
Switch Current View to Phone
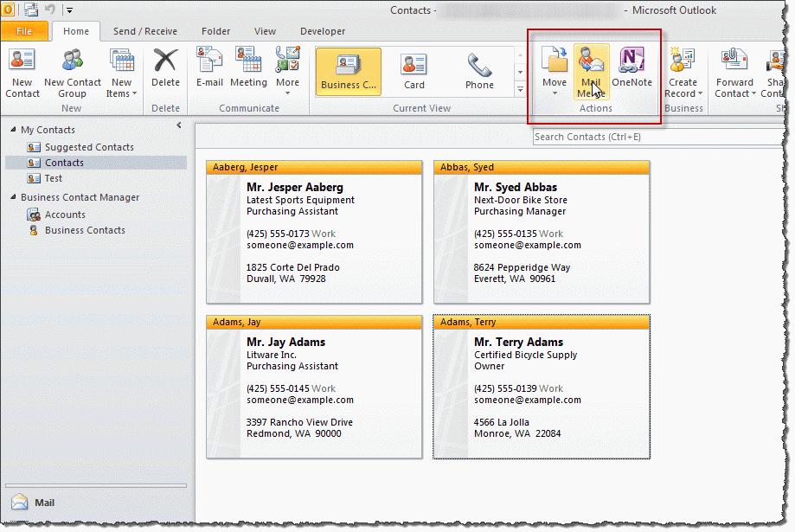point(478,73)
